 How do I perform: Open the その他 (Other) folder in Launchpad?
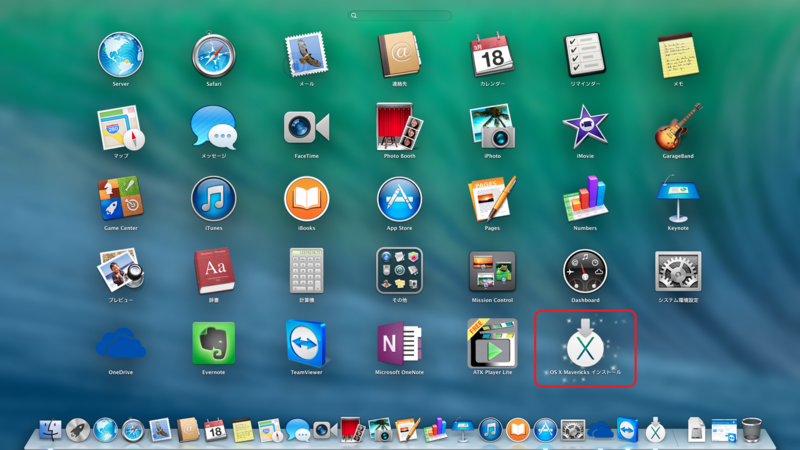399,271
